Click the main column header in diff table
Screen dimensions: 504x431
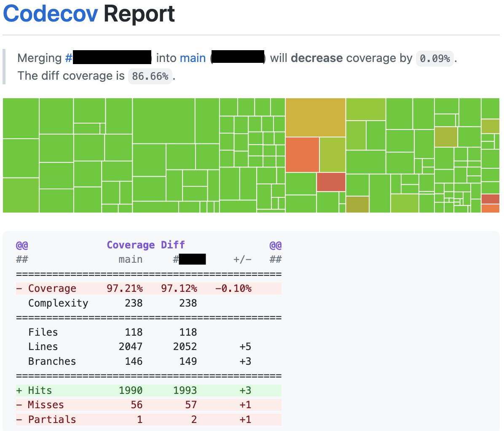tap(131, 259)
